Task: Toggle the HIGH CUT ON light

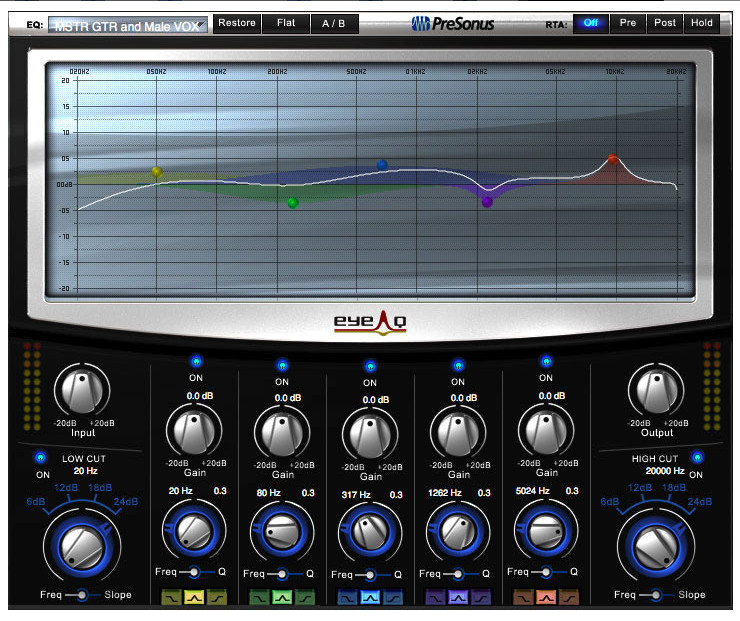Action: tap(697, 457)
